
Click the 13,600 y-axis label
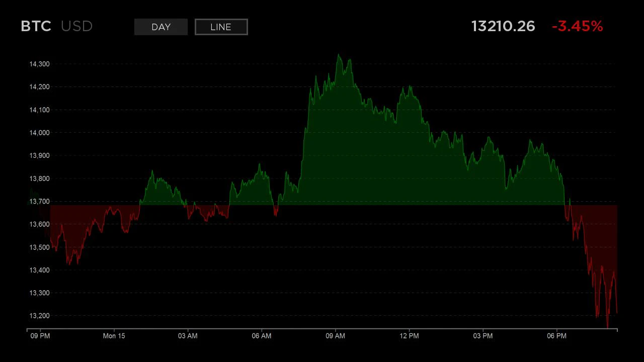click(x=39, y=224)
